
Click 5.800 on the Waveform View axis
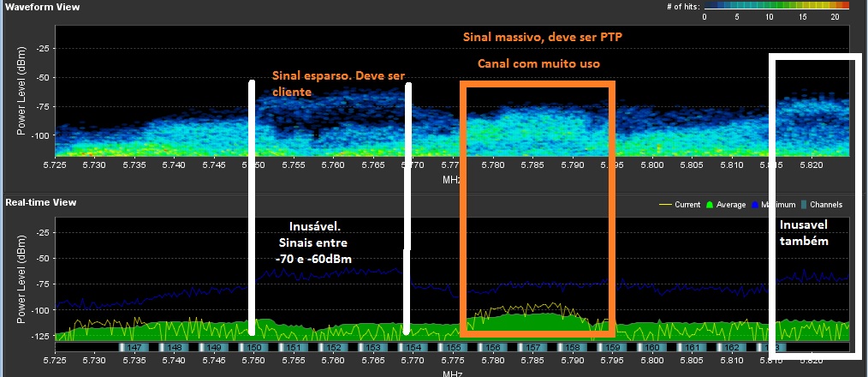tap(652, 165)
